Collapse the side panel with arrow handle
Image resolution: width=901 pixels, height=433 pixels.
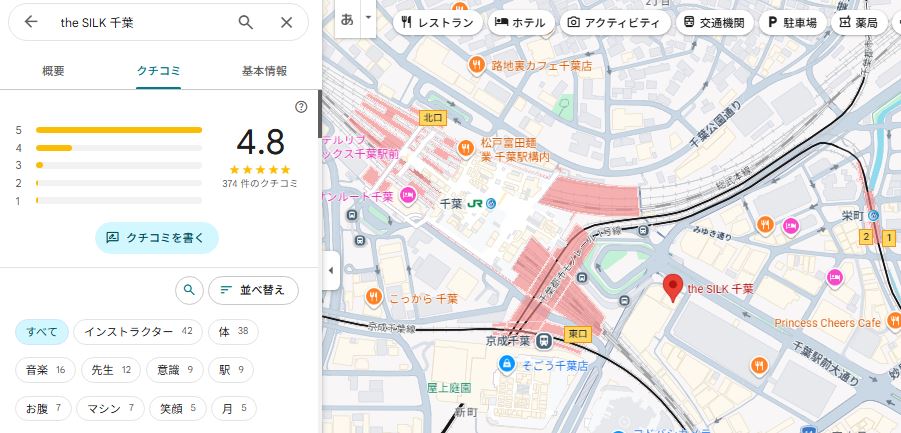[329, 270]
